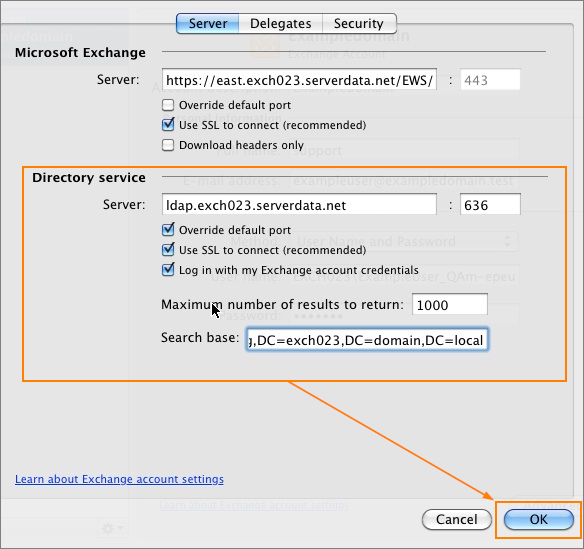Screen dimensions: 584x549
Task: Uncheck Use SSL to connect under Directory service
Action: click(168, 250)
